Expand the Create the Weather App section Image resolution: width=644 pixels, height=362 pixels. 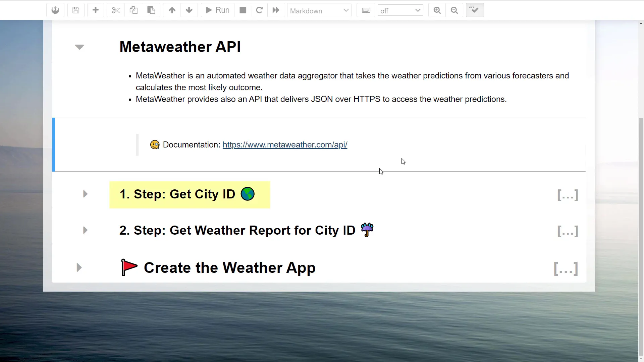pyautogui.click(x=79, y=267)
